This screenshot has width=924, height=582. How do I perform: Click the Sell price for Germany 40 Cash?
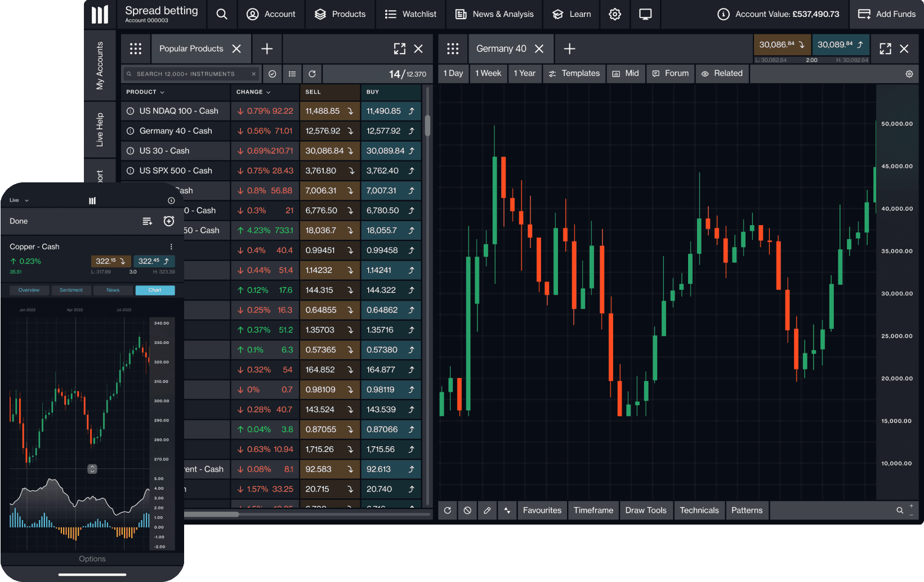coord(329,131)
